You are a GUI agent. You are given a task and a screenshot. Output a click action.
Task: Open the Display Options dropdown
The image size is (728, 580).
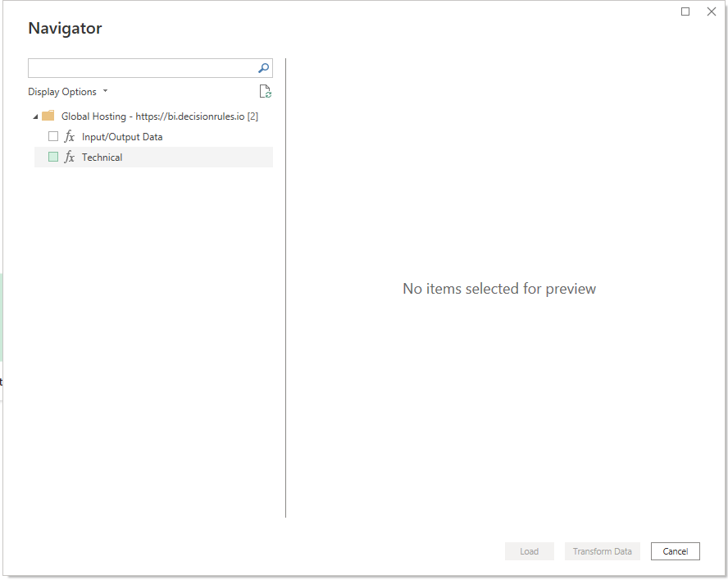(x=67, y=92)
